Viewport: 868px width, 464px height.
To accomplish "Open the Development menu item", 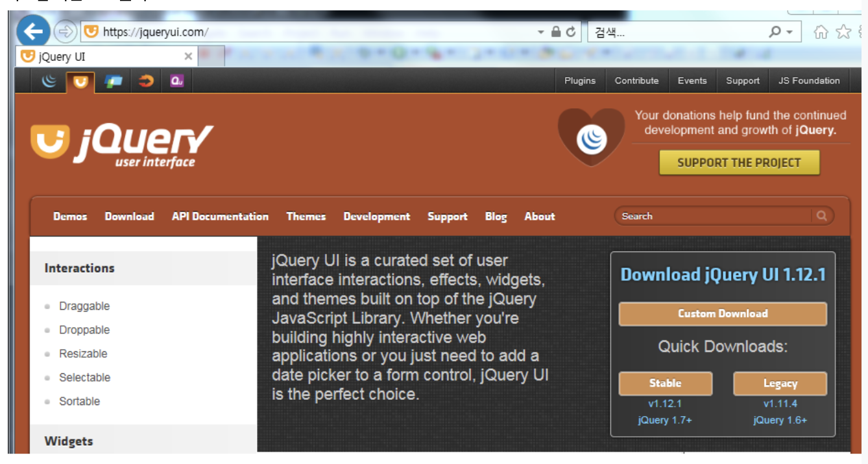I will [x=377, y=216].
